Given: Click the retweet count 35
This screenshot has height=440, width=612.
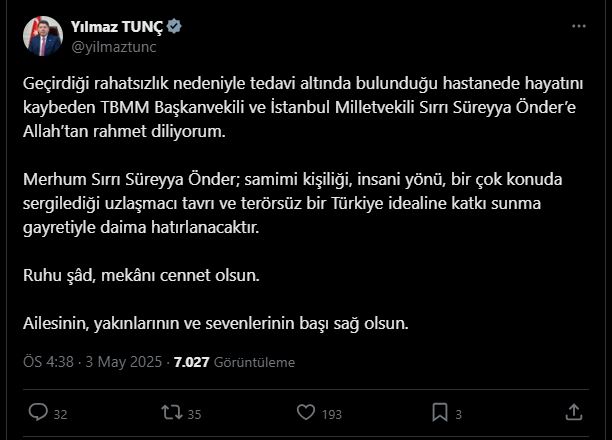Looking at the screenshot, I should pos(194,413).
